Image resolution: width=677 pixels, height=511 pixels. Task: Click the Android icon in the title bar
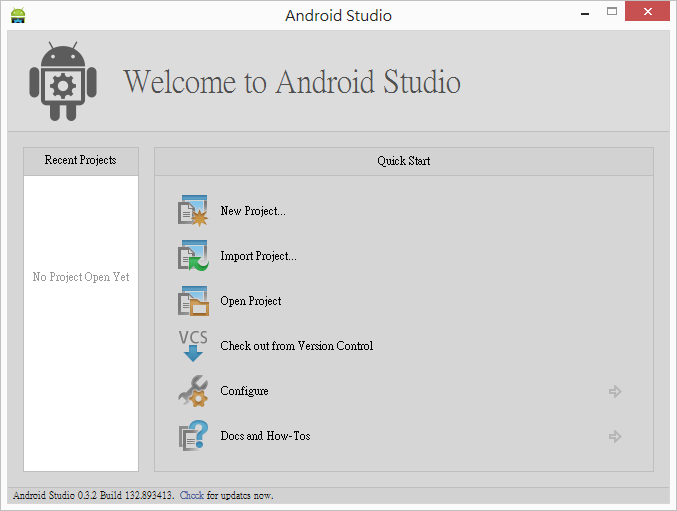click(x=17, y=15)
